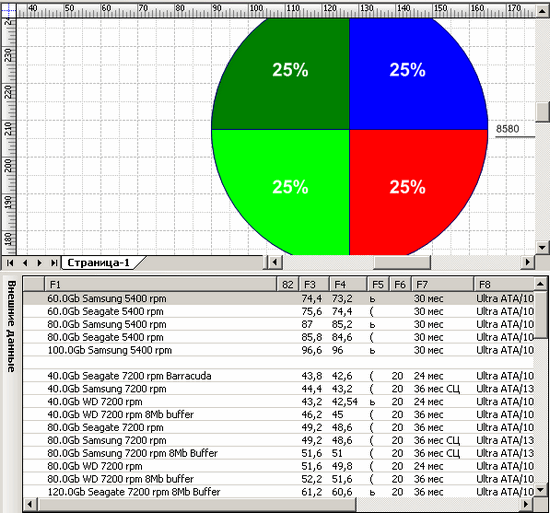
Task: Select row 80.0Gb Samsung 7200 rpm
Action: pos(279,440)
